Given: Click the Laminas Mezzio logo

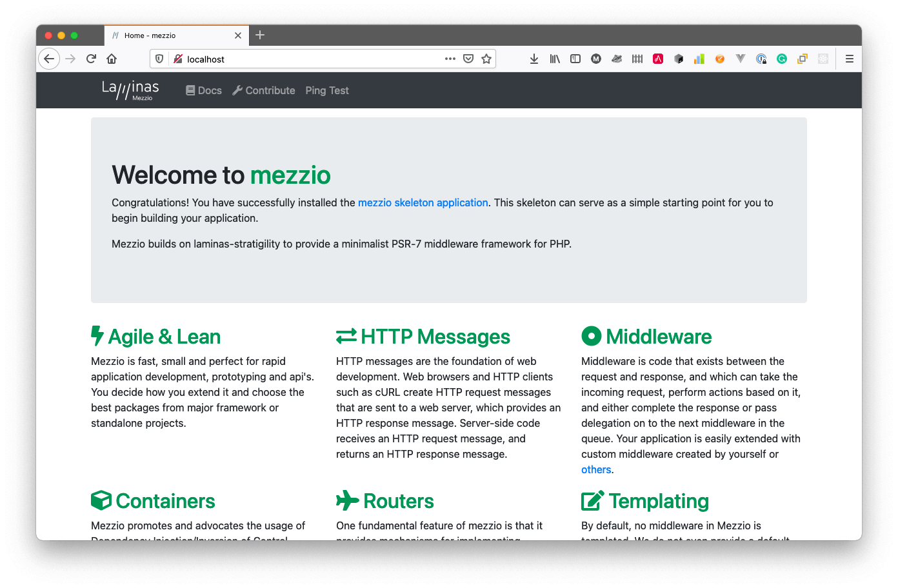Looking at the screenshot, I should pyautogui.click(x=130, y=90).
